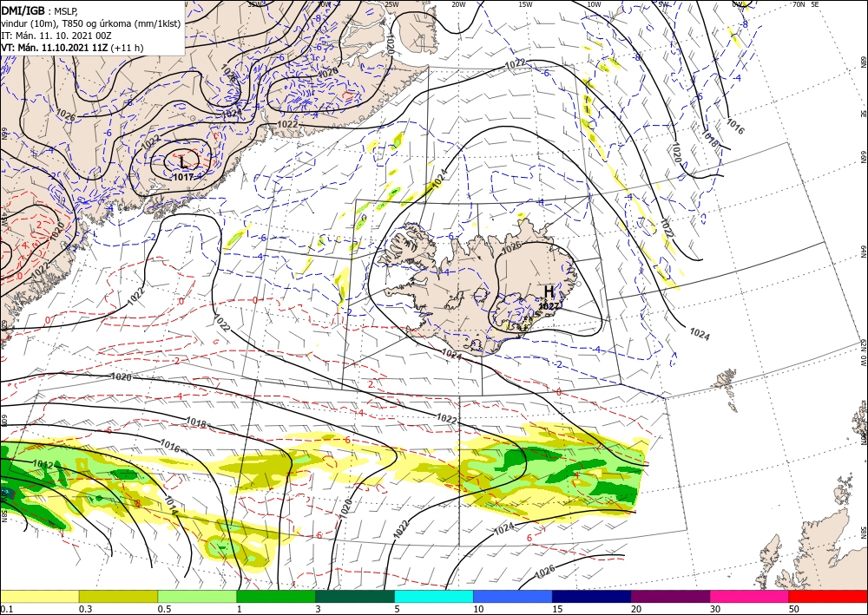Click the legend value '0.3'
868x615 pixels.
point(85,608)
